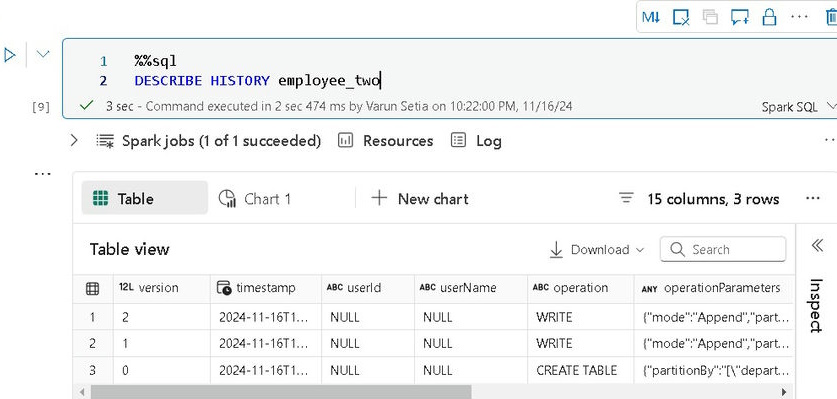
Task: Click the cell side ellipsis left of output
Action: [42, 174]
